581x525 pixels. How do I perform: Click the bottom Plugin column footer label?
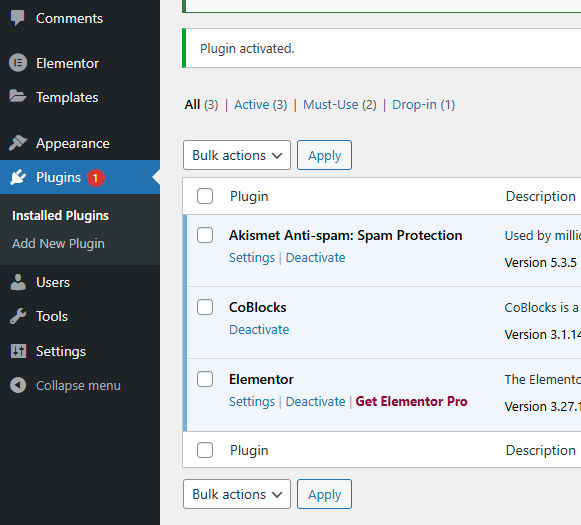tap(249, 451)
